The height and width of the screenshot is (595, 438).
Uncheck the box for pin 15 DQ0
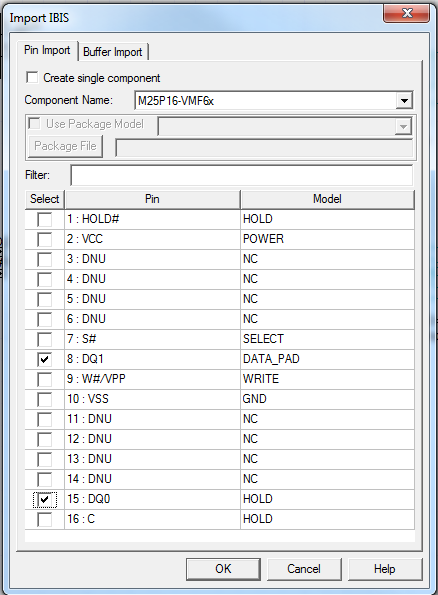pos(45,499)
